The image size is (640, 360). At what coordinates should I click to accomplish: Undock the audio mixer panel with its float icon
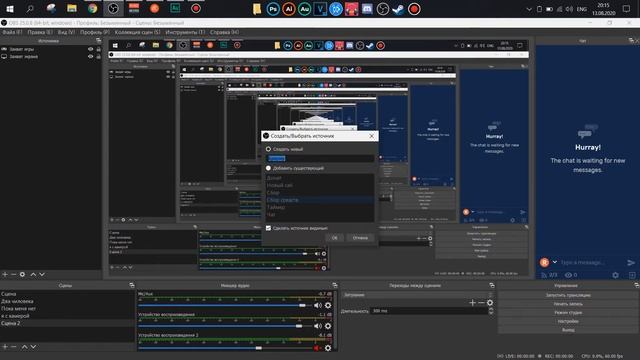click(335, 285)
